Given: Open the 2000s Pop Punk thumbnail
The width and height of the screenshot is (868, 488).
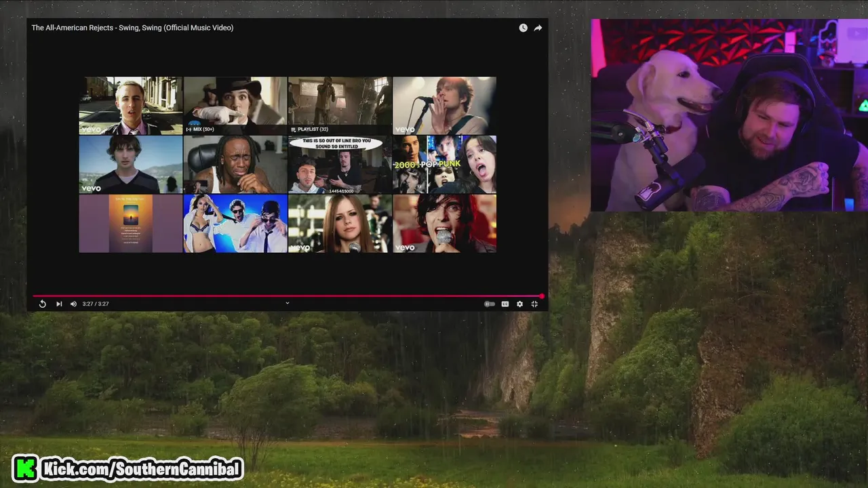Looking at the screenshot, I should [x=444, y=165].
